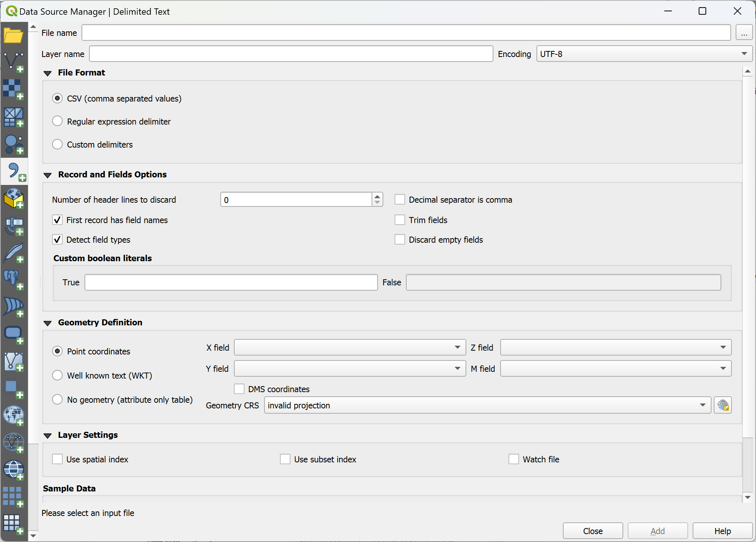Open the WCS globe source tab
This screenshot has height=542, width=756.
coord(14,470)
